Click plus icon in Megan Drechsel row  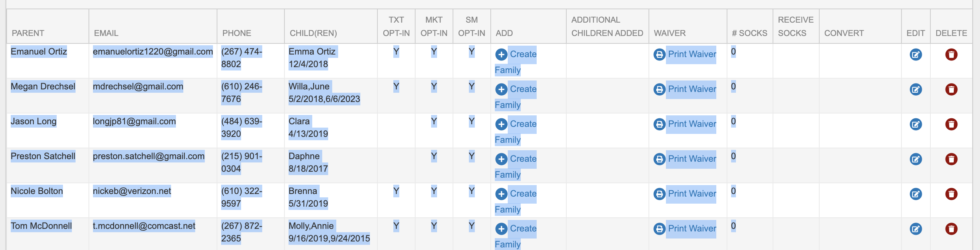click(x=501, y=89)
